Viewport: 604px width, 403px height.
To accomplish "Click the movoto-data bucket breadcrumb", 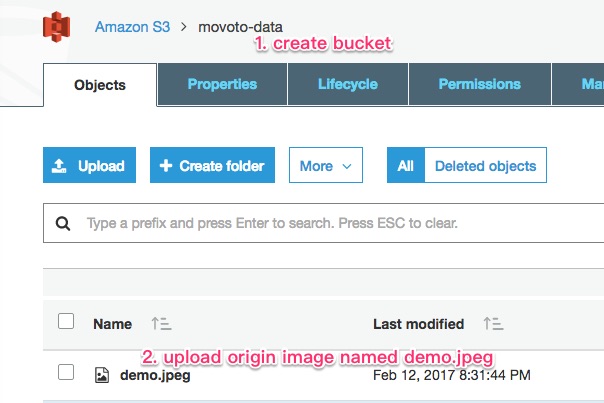I will pyautogui.click(x=241, y=26).
